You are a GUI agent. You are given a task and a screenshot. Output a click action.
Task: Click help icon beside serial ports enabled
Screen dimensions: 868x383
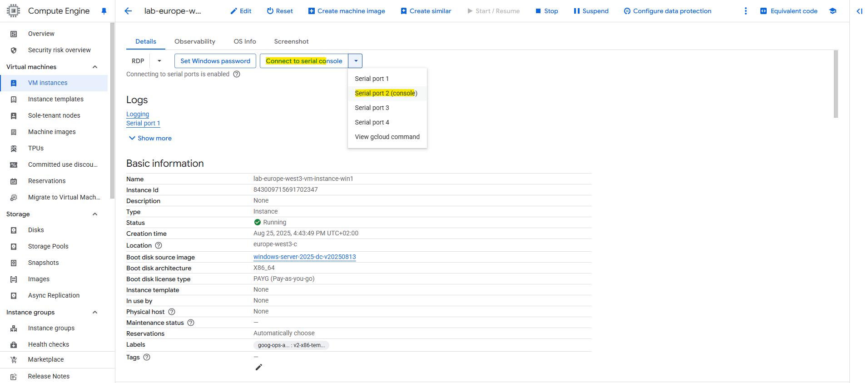(237, 74)
